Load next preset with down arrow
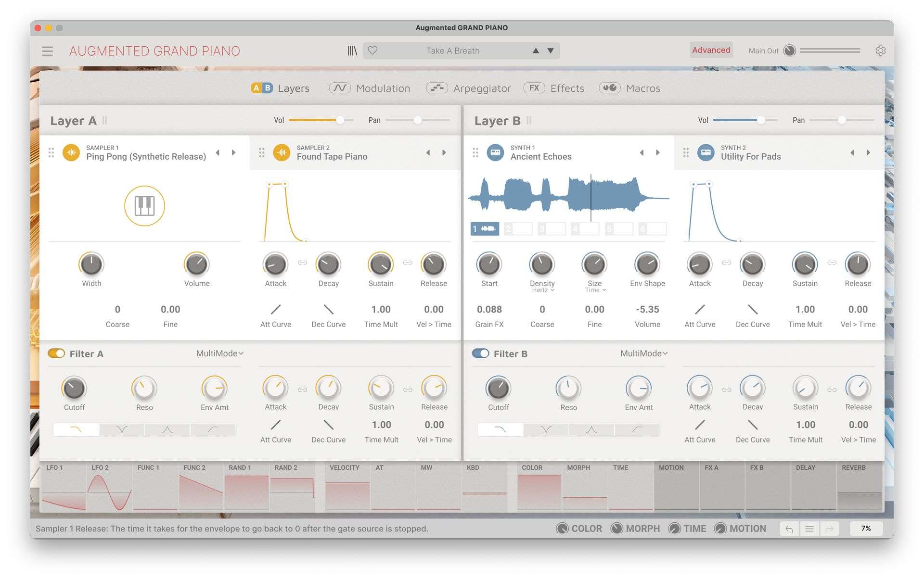Viewport: 924px width, 579px height. pos(551,50)
